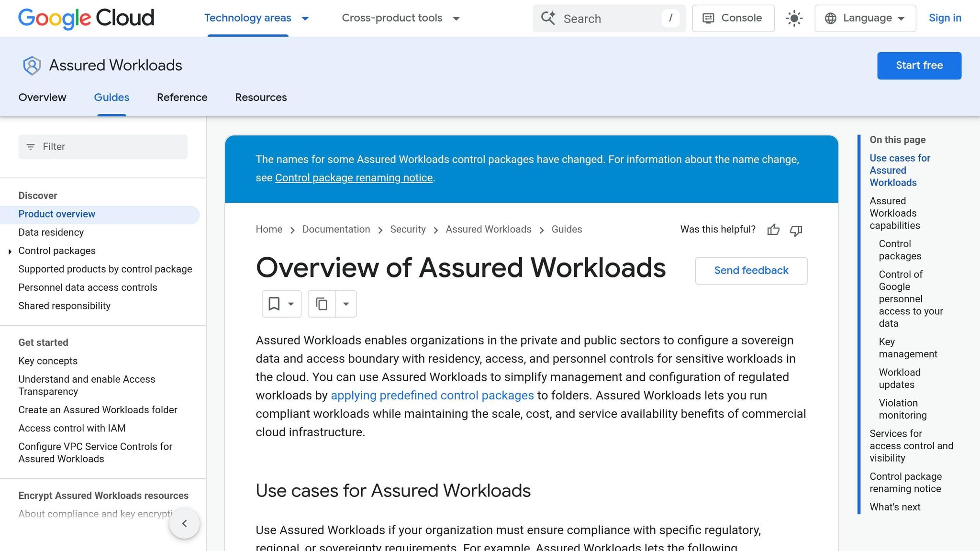Switch to the Reference tab

(x=182, y=98)
